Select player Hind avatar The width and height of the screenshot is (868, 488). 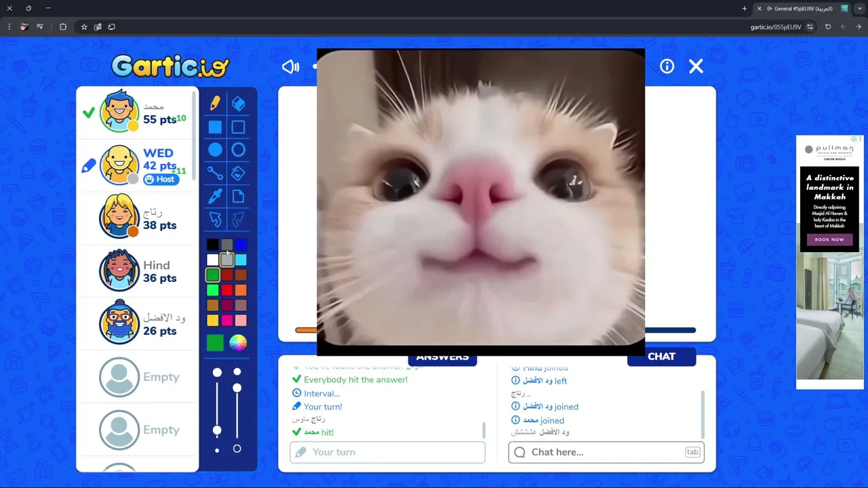pos(119,270)
